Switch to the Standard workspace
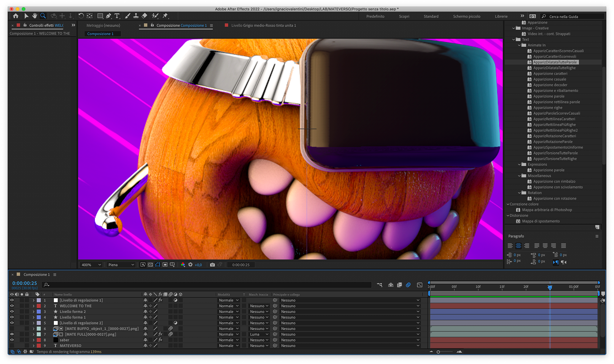614x364 pixels. (x=431, y=16)
